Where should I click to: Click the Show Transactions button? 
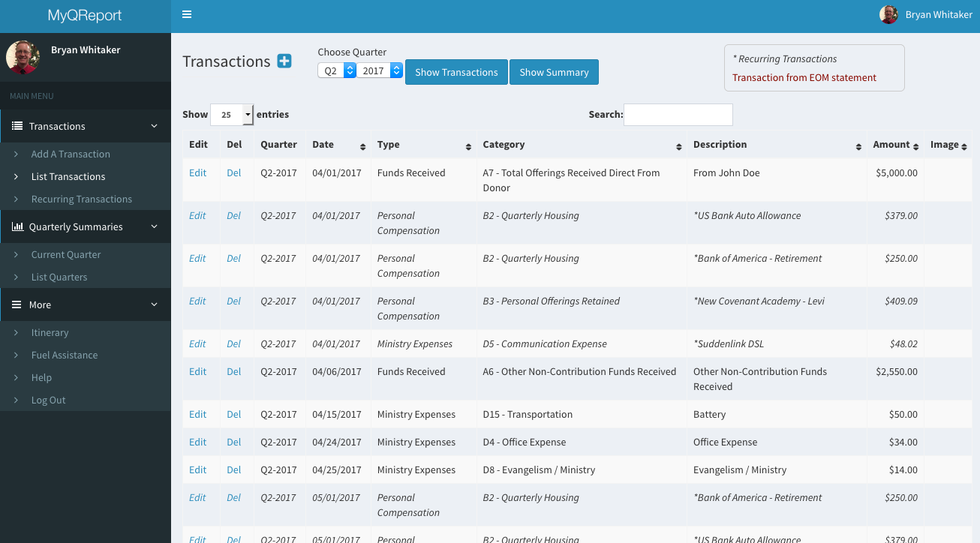point(456,72)
